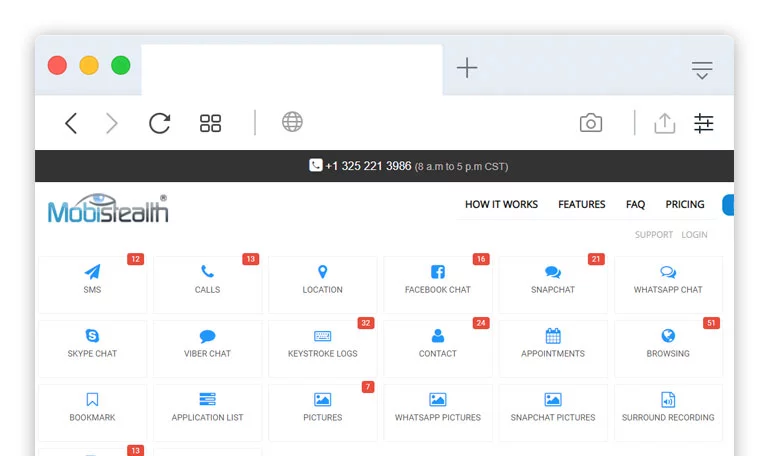Open a new tab with plus icon
The height and width of the screenshot is (456, 768).
pyautogui.click(x=467, y=68)
